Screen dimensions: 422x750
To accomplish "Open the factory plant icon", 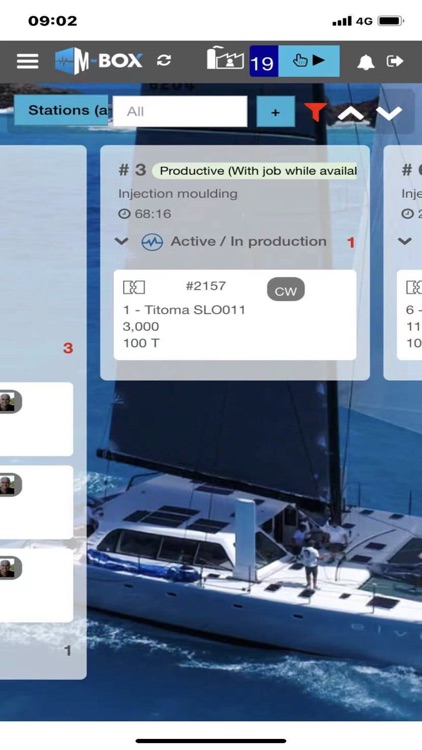I will (x=225, y=58).
